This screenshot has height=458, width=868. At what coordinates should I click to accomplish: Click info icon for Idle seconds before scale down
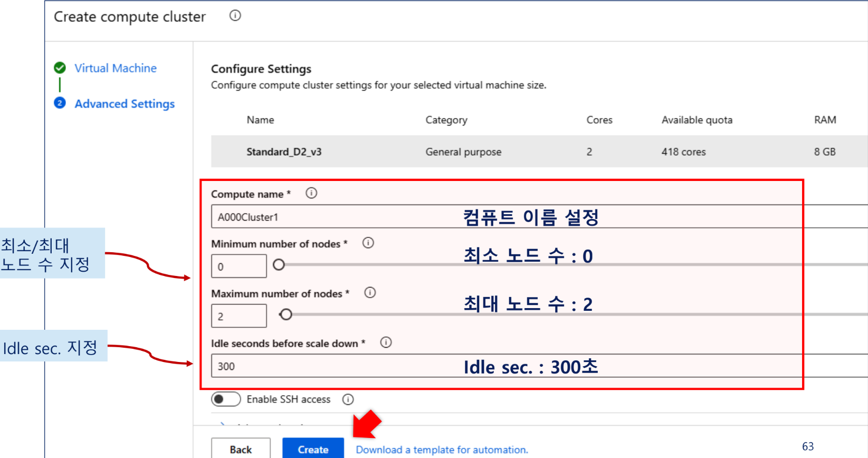386,342
